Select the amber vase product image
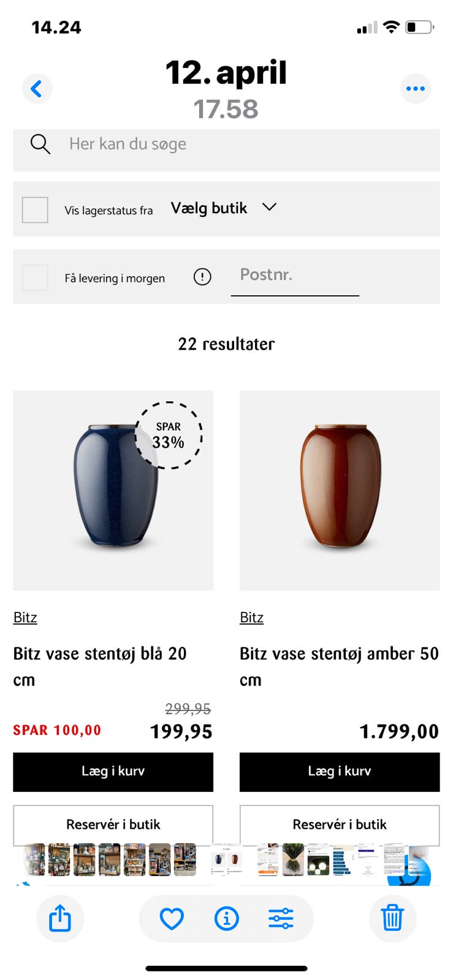The height and width of the screenshot is (980, 453). [x=340, y=490]
